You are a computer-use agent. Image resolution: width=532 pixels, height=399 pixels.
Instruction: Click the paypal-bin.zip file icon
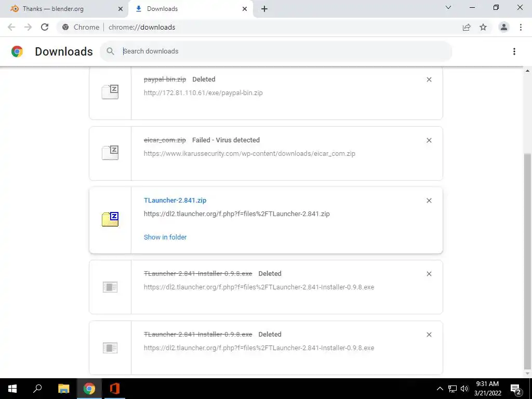(x=110, y=92)
